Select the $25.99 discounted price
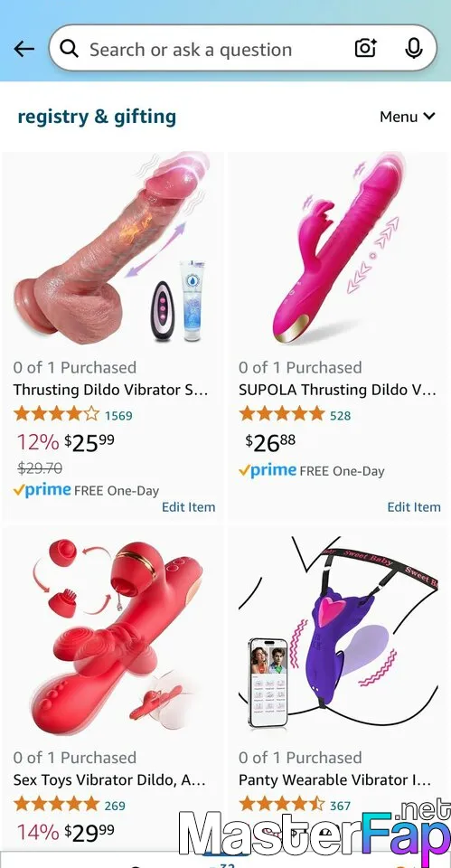 click(x=89, y=442)
